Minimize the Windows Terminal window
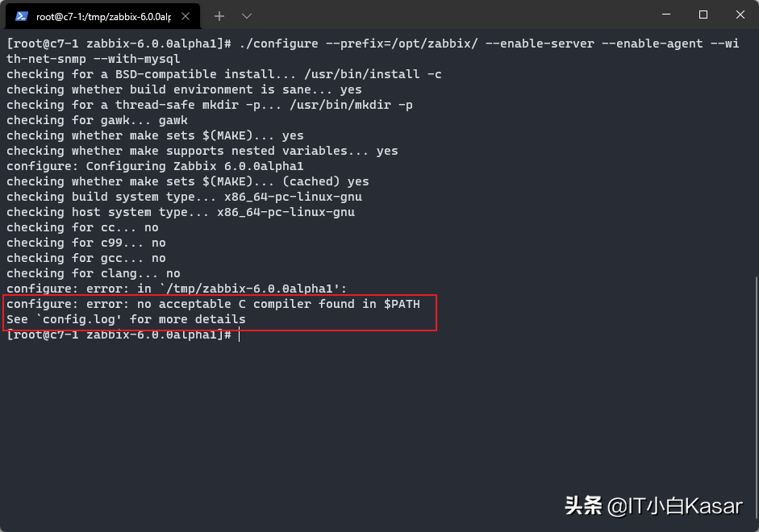Screen dimensions: 759x532 665,15
